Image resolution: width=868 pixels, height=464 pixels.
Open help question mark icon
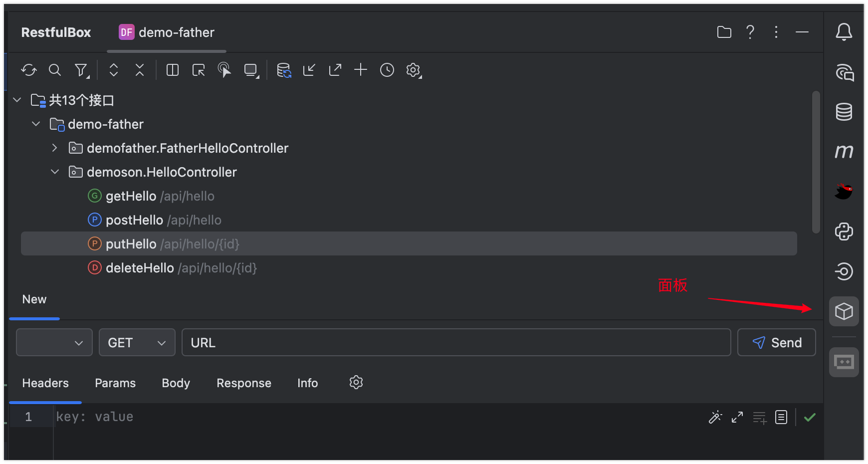pyautogui.click(x=750, y=32)
